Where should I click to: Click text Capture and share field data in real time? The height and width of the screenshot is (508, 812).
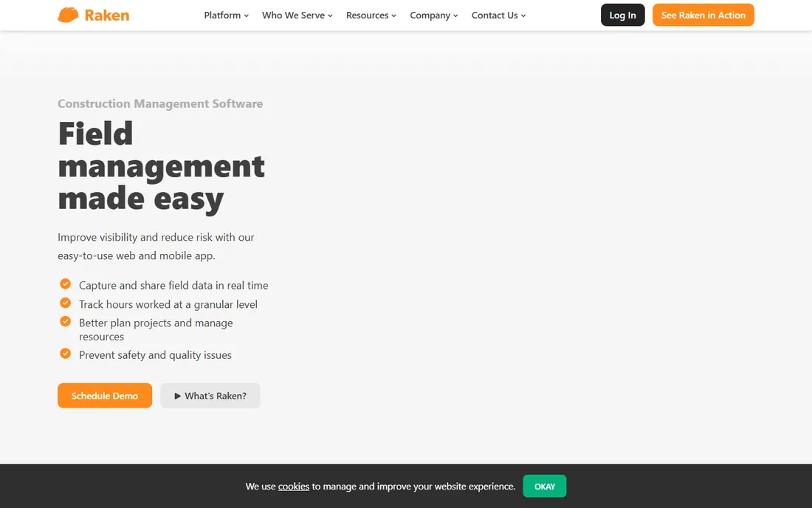[173, 285]
